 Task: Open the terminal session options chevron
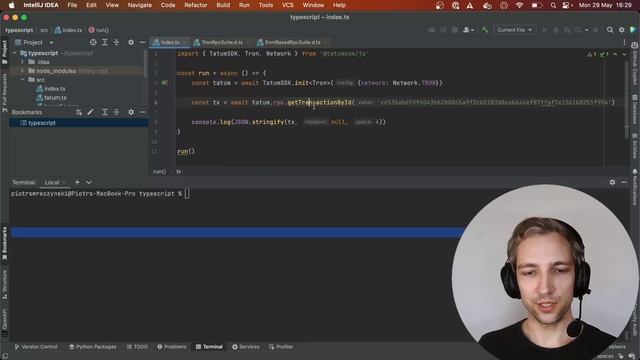pyautogui.click(x=89, y=182)
